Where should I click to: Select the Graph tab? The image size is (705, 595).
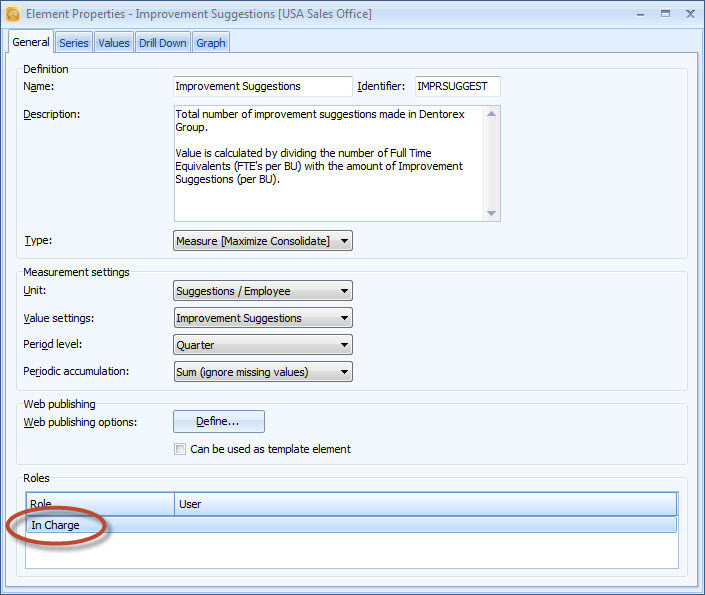(x=210, y=43)
